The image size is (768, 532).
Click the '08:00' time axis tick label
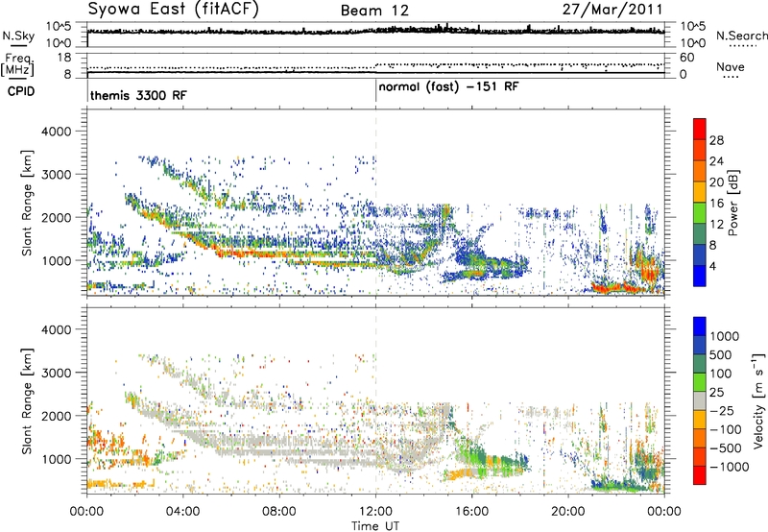(x=279, y=512)
